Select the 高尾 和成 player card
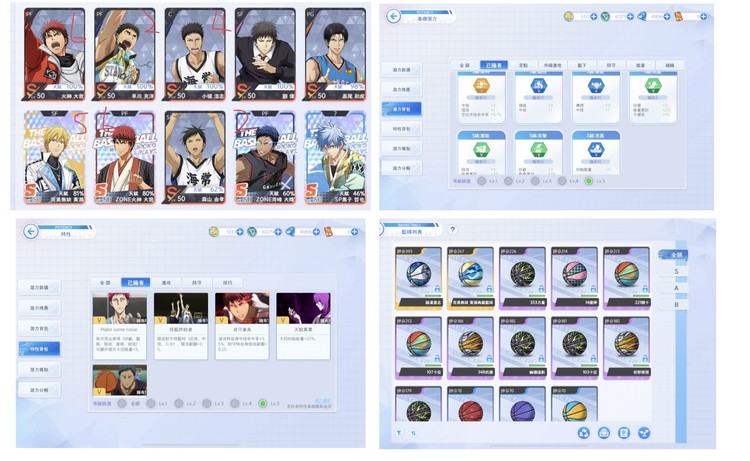 [x=336, y=54]
